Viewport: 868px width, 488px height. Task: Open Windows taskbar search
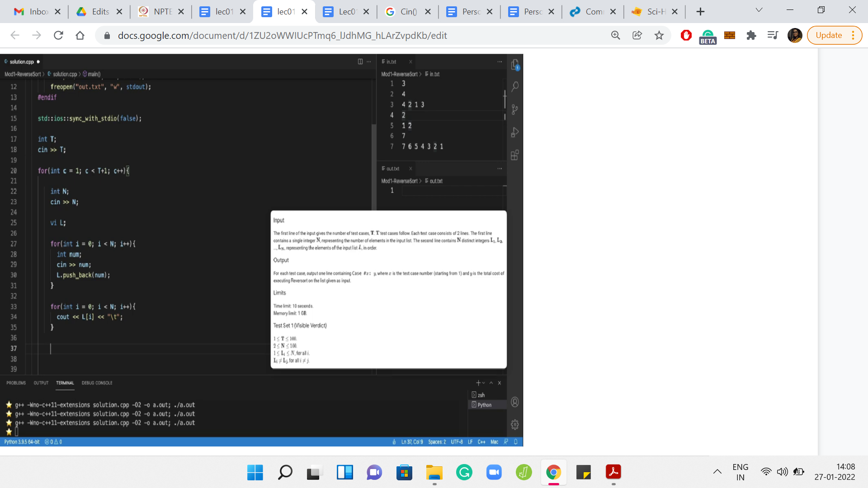click(285, 473)
